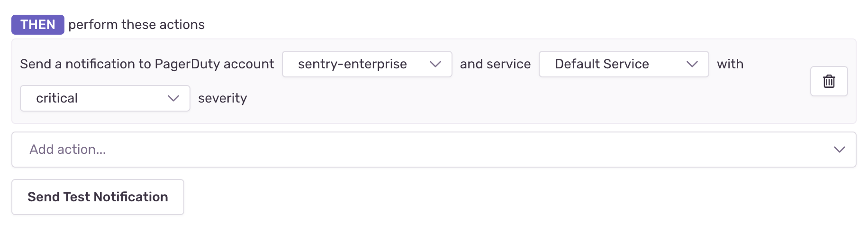
Task: Click the chevron beside critical
Action: pyautogui.click(x=173, y=98)
